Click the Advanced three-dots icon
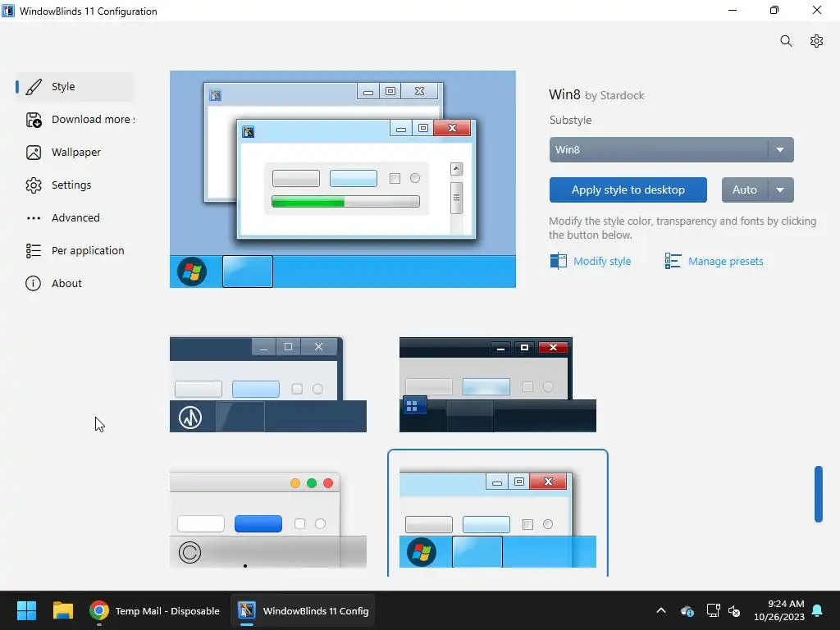This screenshot has height=630, width=840. click(x=34, y=218)
